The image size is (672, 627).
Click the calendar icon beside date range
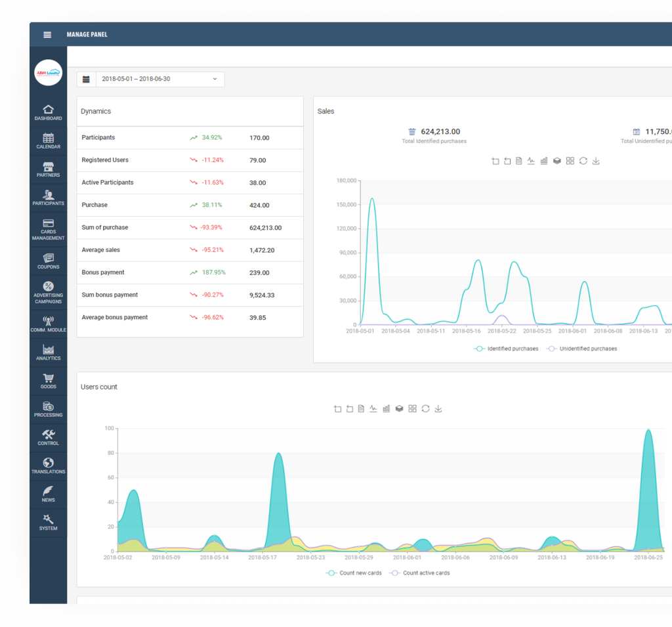pyautogui.click(x=86, y=79)
